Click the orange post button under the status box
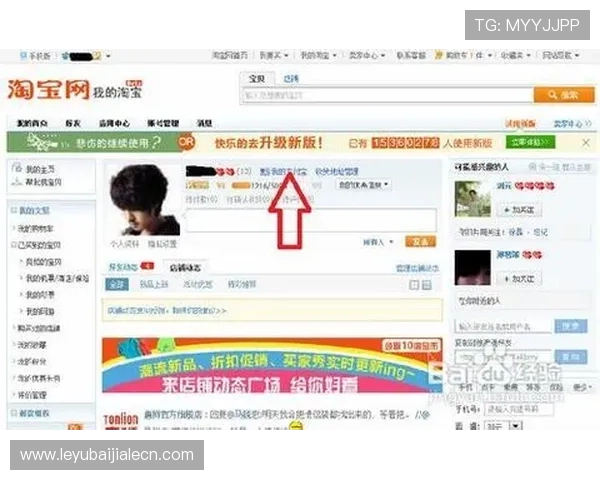Image resolution: width=600 pixels, height=480 pixels. point(421,242)
